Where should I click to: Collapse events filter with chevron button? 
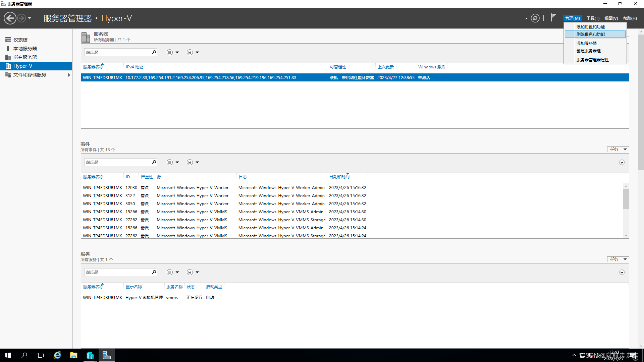click(622, 162)
